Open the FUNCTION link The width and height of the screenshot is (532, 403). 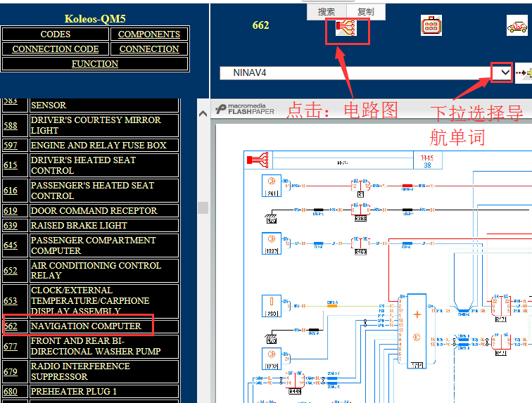[x=95, y=64]
